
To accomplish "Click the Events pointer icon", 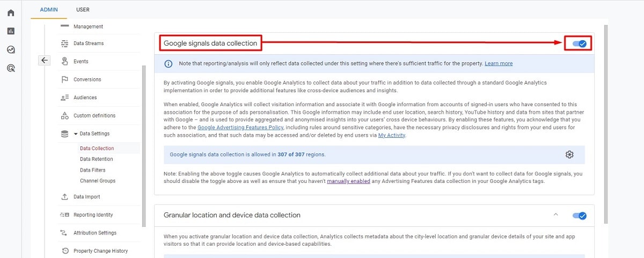I will (x=64, y=61).
